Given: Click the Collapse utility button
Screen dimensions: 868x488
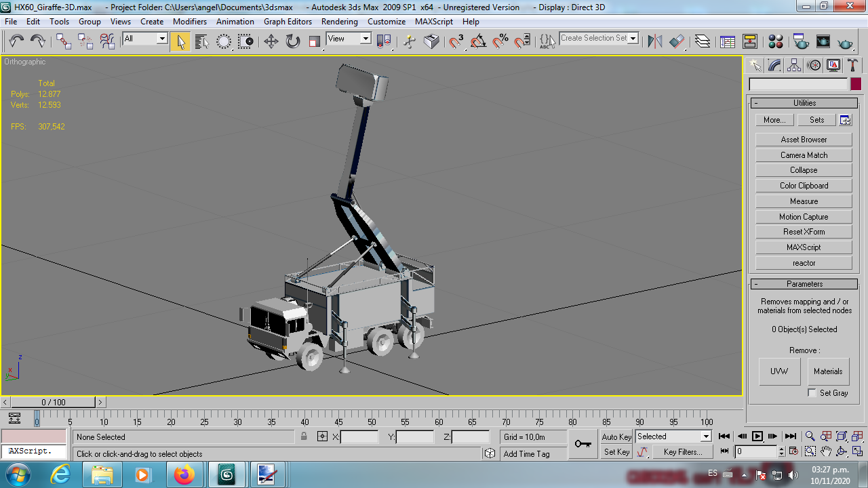Looking at the screenshot, I should point(804,170).
